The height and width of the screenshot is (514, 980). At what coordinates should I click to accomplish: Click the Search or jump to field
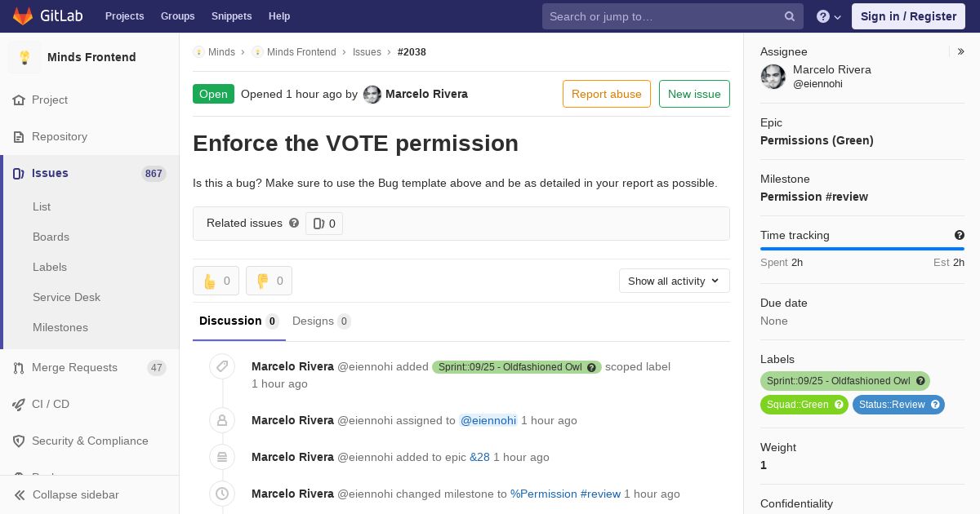(x=673, y=16)
